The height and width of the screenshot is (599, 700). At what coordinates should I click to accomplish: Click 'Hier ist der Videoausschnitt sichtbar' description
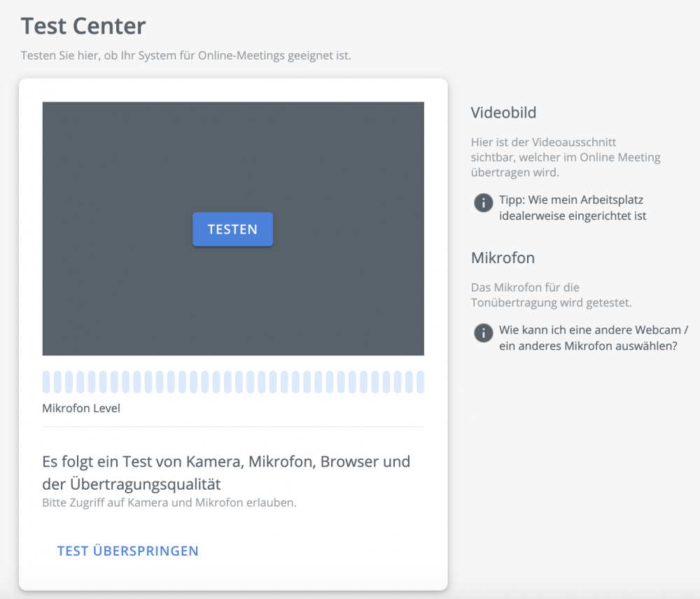click(x=566, y=157)
